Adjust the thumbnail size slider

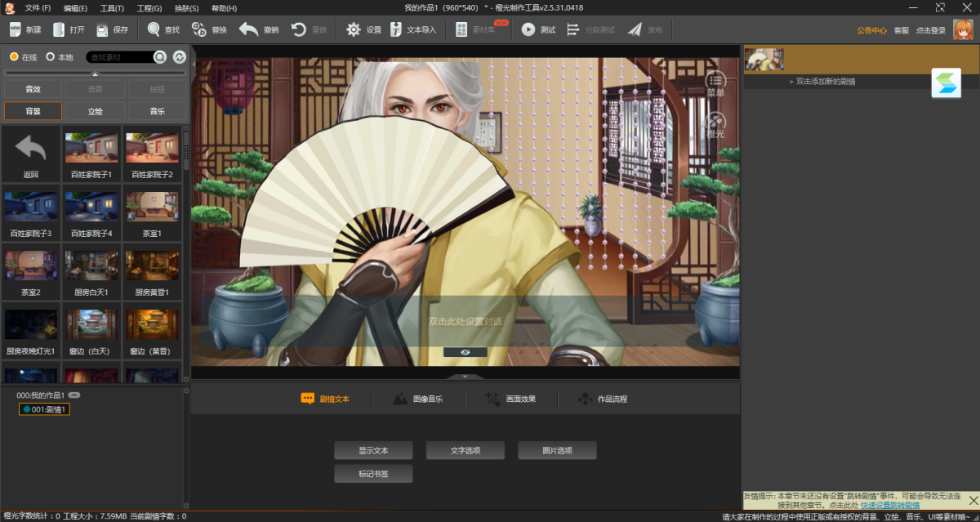[x=94, y=72]
